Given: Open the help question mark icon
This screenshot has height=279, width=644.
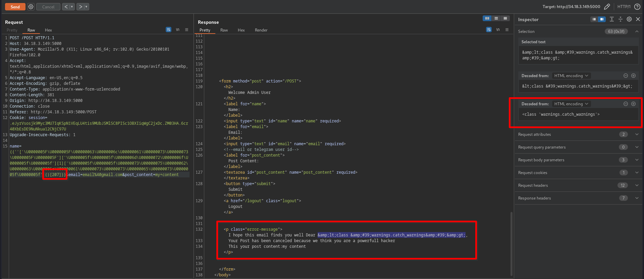Looking at the screenshot, I should 637,7.
